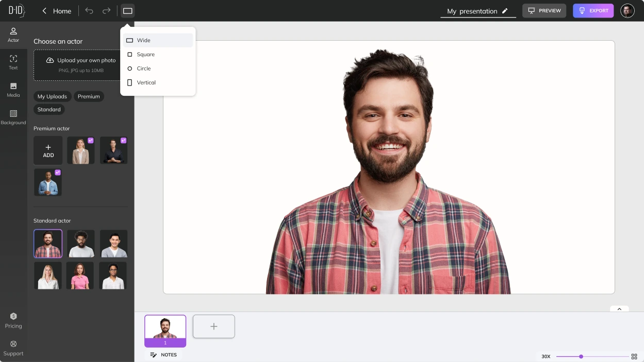Viewport: 644px width, 362px height.
Task: Open the Background sidebar panel
Action: (13, 117)
